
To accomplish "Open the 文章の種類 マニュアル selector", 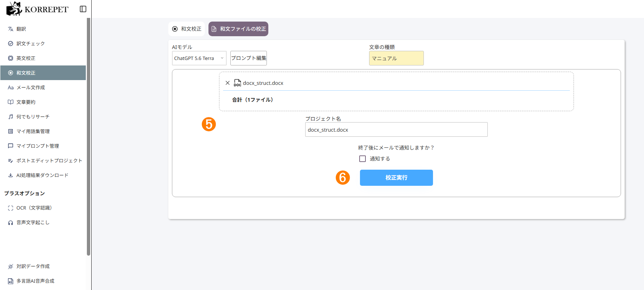I will [396, 58].
